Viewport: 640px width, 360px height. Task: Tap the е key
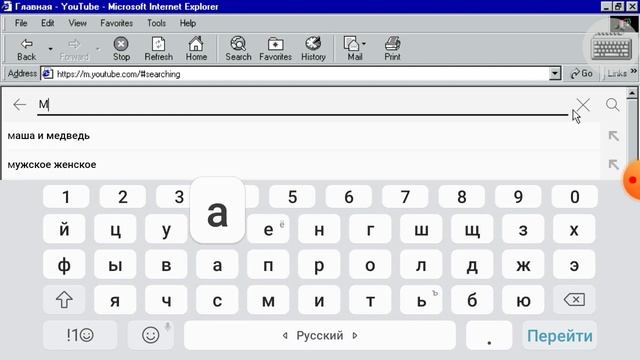click(268, 229)
